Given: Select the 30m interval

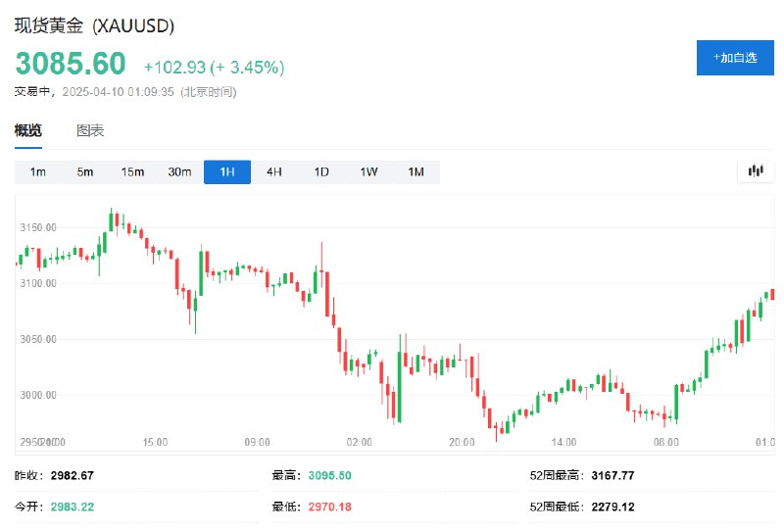Looking at the screenshot, I should tap(179, 172).
